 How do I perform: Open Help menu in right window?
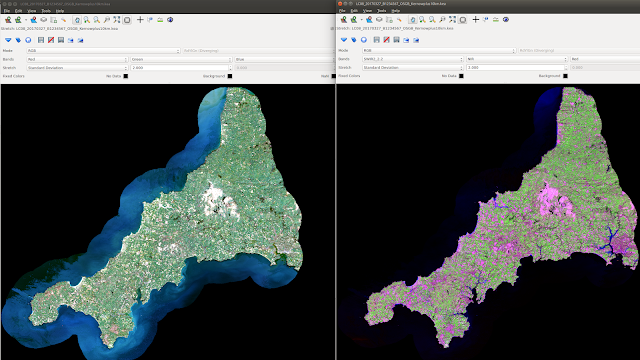pyautogui.click(x=396, y=11)
